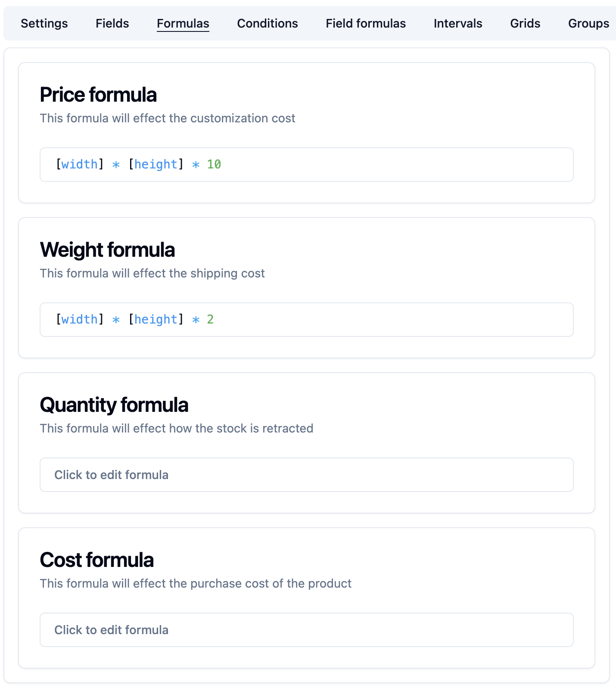The image size is (616, 691).
Task: Click to edit the Cost formula
Action: click(x=306, y=630)
